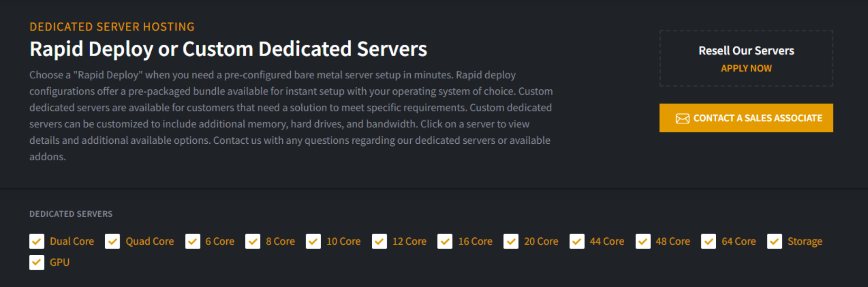Deselect the 12 Core filter checkbox
Image resolution: width=868 pixels, height=287 pixels.
pyautogui.click(x=379, y=241)
